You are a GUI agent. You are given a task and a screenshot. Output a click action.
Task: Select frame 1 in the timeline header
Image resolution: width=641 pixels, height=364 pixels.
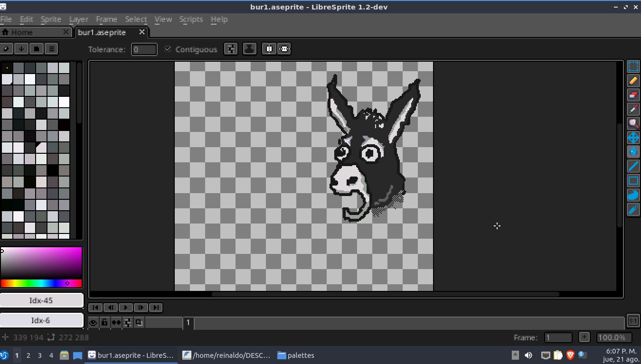[x=188, y=323]
